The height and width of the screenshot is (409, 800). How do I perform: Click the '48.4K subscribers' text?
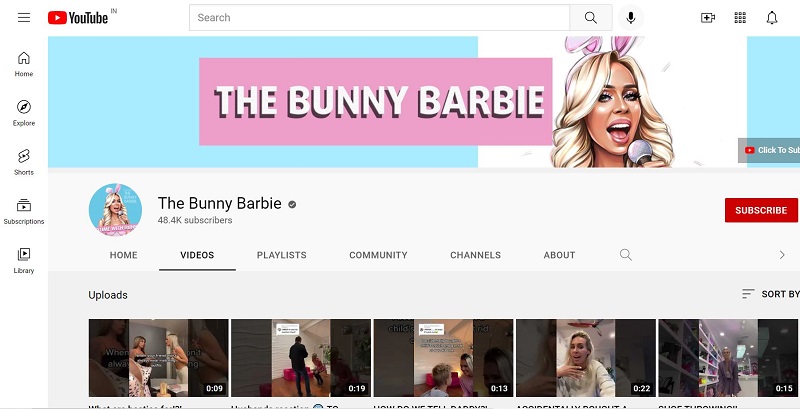pos(195,220)
